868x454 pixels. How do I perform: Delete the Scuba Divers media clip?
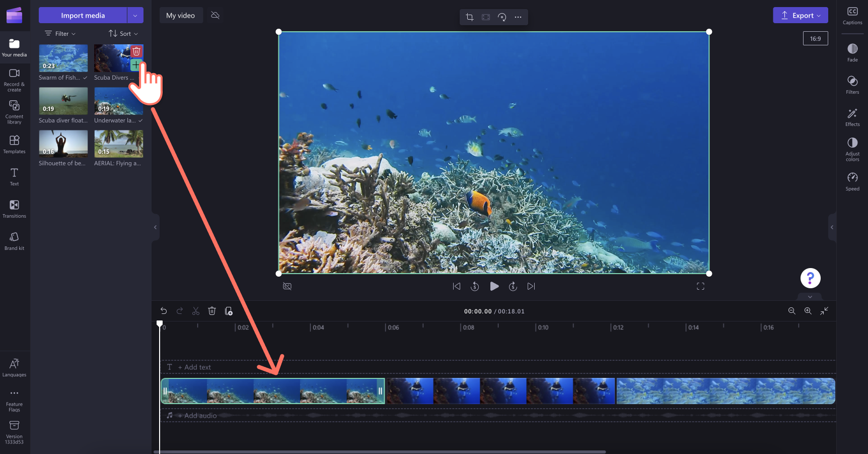coord(136,51)
